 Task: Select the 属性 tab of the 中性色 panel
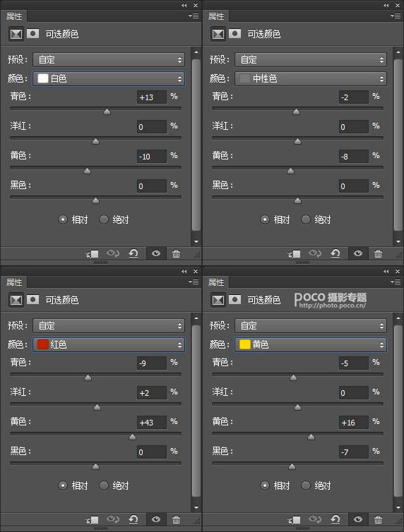pyautogui.click(x=216, y=16)
